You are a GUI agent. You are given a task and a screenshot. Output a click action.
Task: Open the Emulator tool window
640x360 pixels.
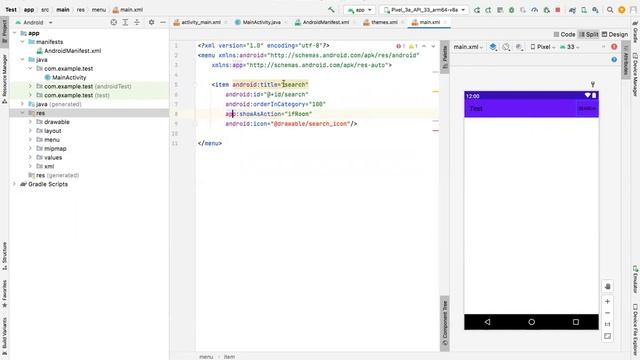(636, 279)
